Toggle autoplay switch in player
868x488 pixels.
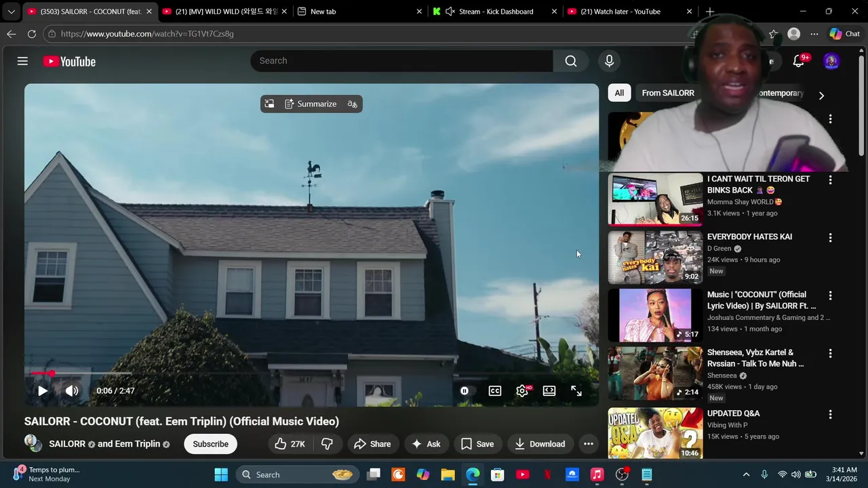465,390
